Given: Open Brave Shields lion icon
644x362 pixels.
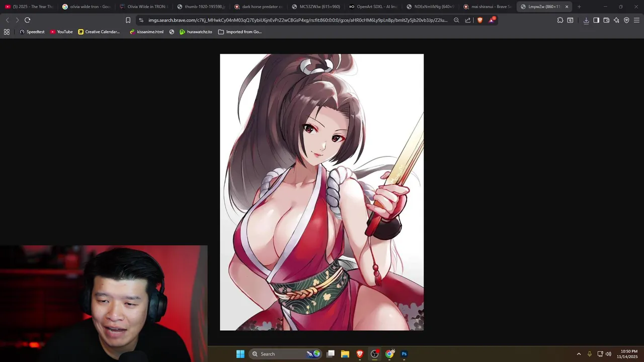Looking at the screenshot, I should pos(479,20).
